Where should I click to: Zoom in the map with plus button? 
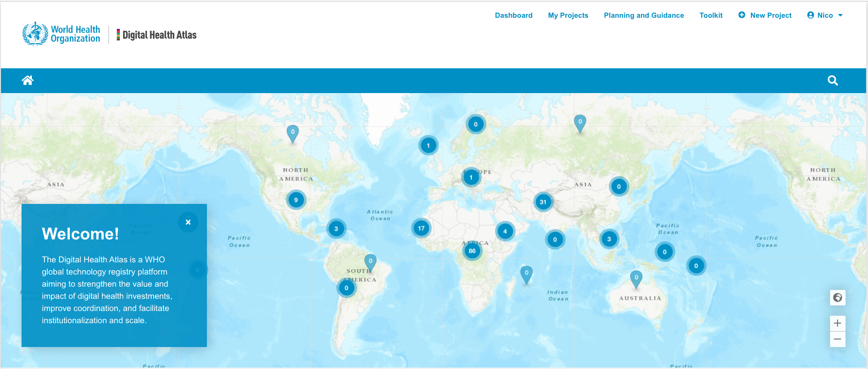[838, 323]
